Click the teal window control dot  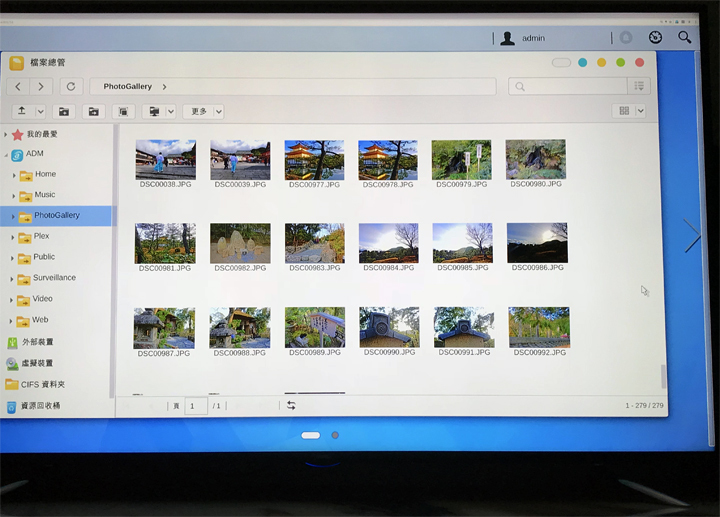point(583,62)
